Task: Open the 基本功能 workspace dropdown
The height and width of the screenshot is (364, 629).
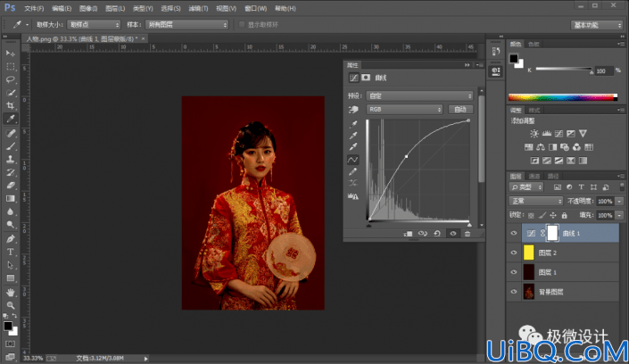Action: pyautogui.click(x=597, y=25)
